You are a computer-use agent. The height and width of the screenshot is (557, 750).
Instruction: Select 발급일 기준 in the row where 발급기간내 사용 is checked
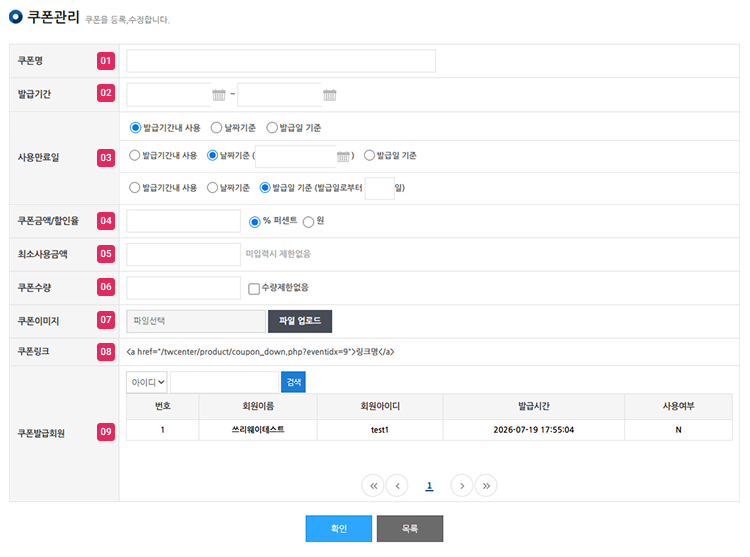pos(272,128)
